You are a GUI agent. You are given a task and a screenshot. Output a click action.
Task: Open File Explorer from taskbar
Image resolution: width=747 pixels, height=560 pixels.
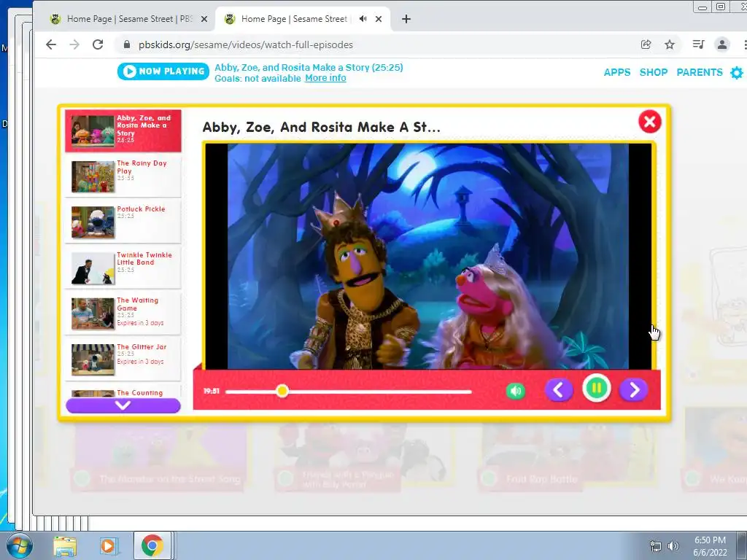click(x=65, y=546)
